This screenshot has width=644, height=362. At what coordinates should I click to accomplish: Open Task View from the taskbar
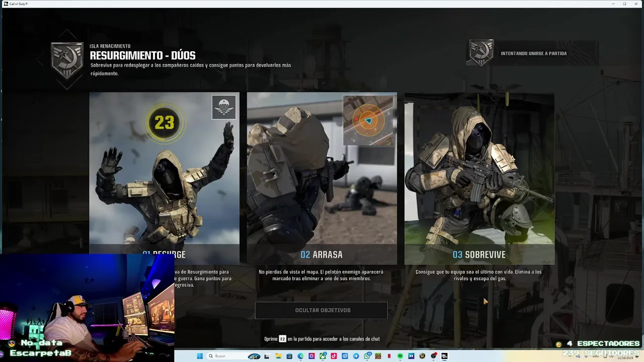point(267,356)
